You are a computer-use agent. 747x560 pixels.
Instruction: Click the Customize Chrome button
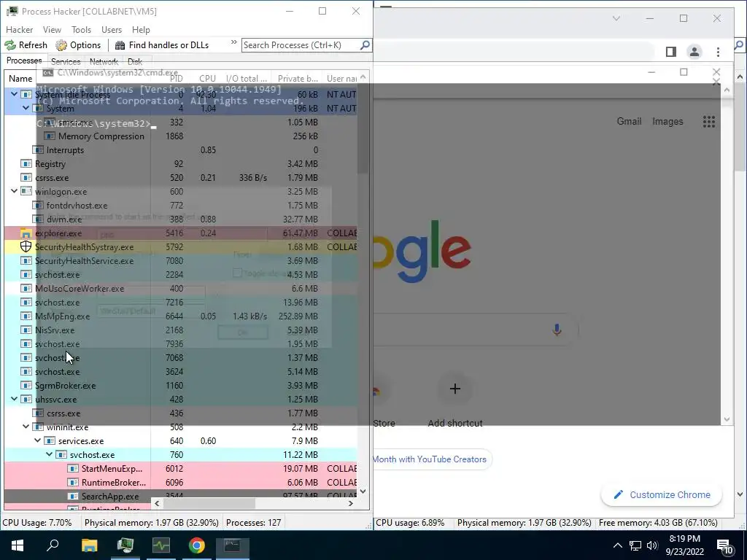[x=662, y=495]
